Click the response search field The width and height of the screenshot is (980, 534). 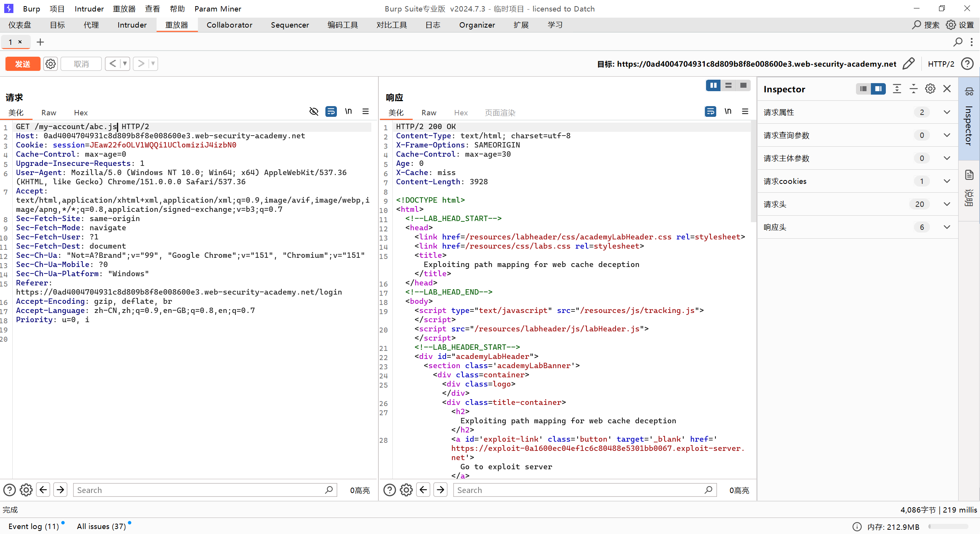click(x=585, y=490)
